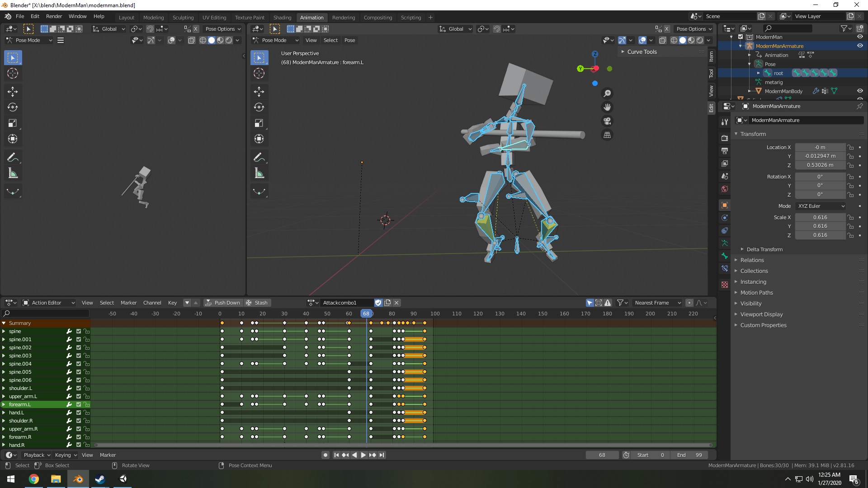This screenshot has height=488, width=868.
Task: Open the Object Properties tab in Properties editor
Action: (x=725, y=205)
